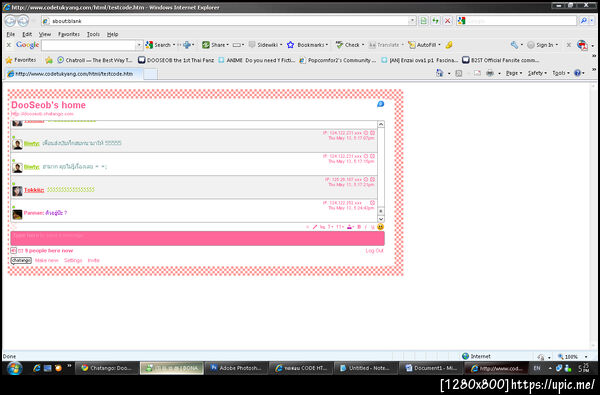Switch to Untitled - Notepad taskbar button
Viewport: 600px width, 395px height.
365,368
